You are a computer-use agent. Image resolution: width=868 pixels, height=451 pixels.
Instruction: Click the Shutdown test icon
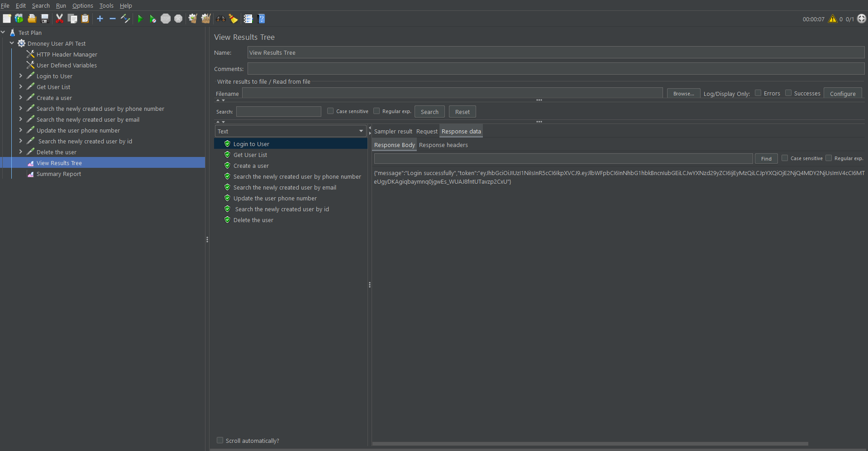pos(178,19)
